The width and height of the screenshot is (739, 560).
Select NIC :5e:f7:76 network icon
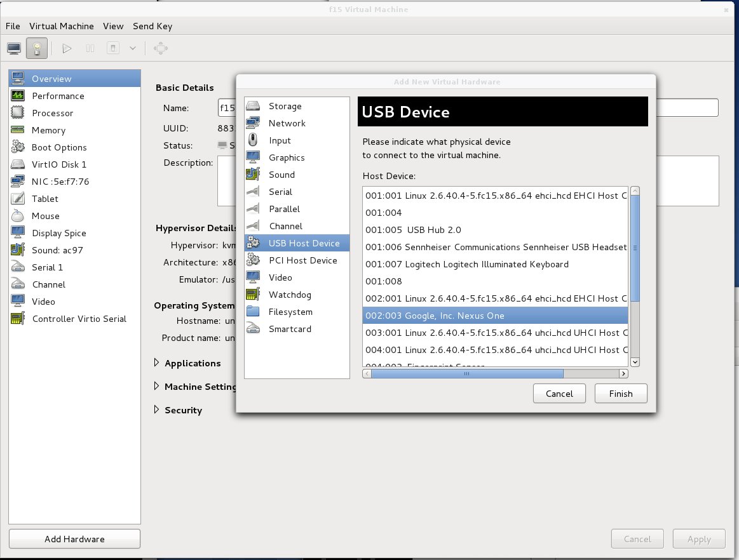pyautogui.click(x=18, y=182)
